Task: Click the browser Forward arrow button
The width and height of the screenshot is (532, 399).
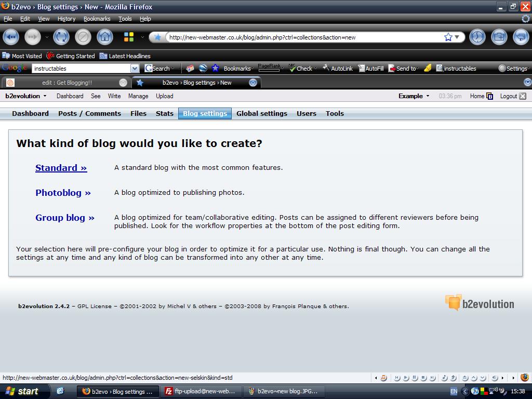Action: point(33,37)
